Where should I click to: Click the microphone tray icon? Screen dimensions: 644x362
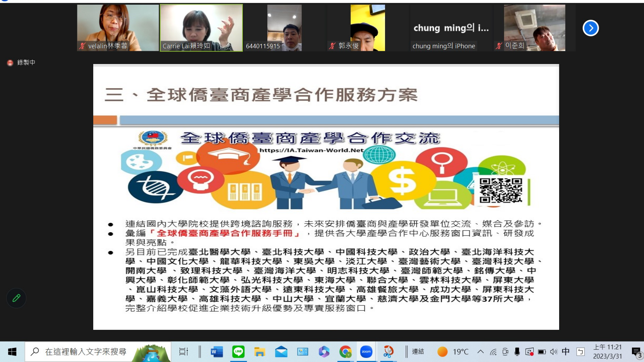coord(517,352)
